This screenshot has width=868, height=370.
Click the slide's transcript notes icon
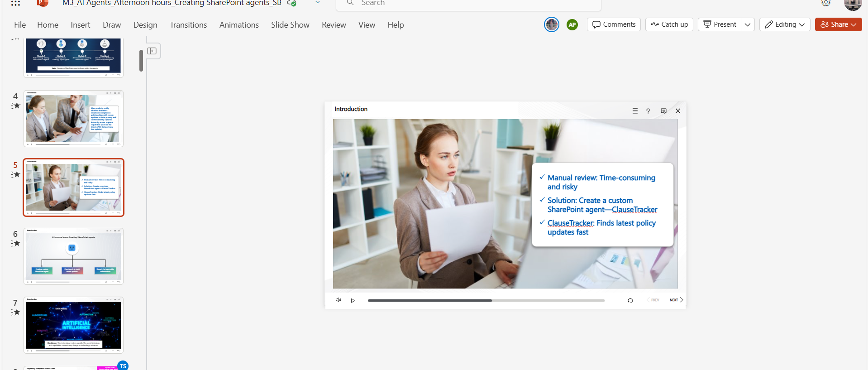(x=663, y=111)
